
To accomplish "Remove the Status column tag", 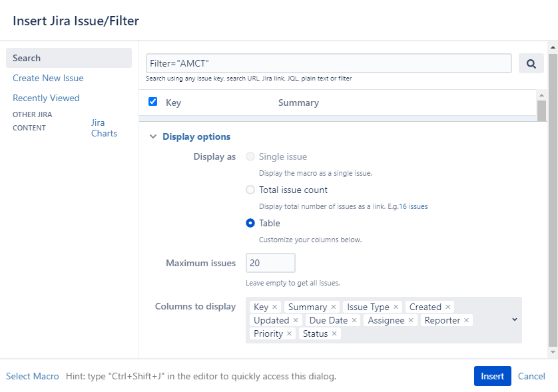I will (x=334, y=333).
